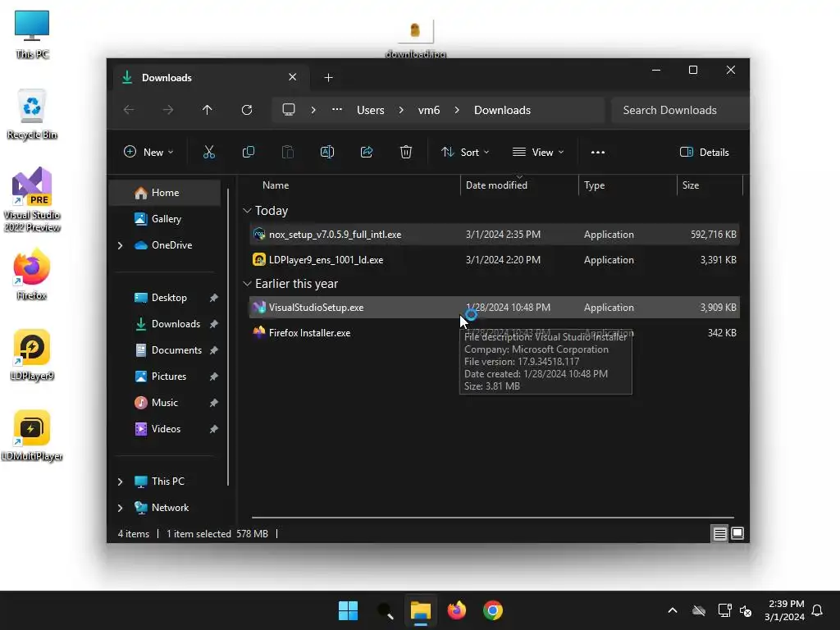Screen dimensions: 840x630
Task: Click the Paste clipboard icon
Action: (288, 152)
